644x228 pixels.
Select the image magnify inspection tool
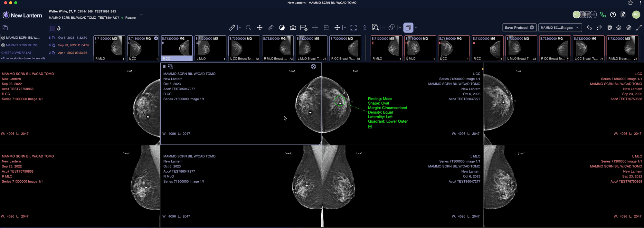pos(375,28)
